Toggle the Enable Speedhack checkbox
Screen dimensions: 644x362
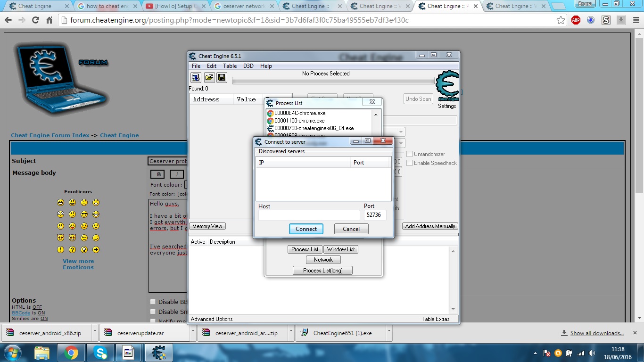click(x=410, y=163)
